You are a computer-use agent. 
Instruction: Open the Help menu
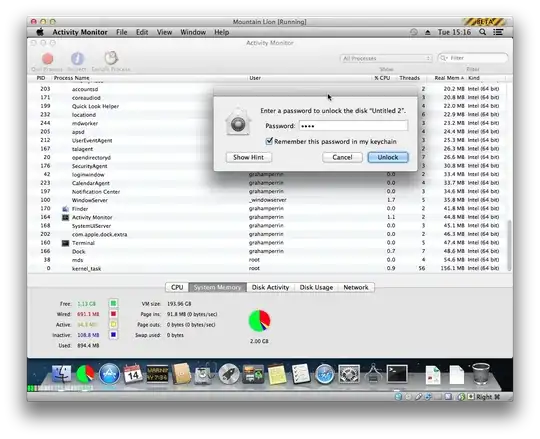point(221,32)
